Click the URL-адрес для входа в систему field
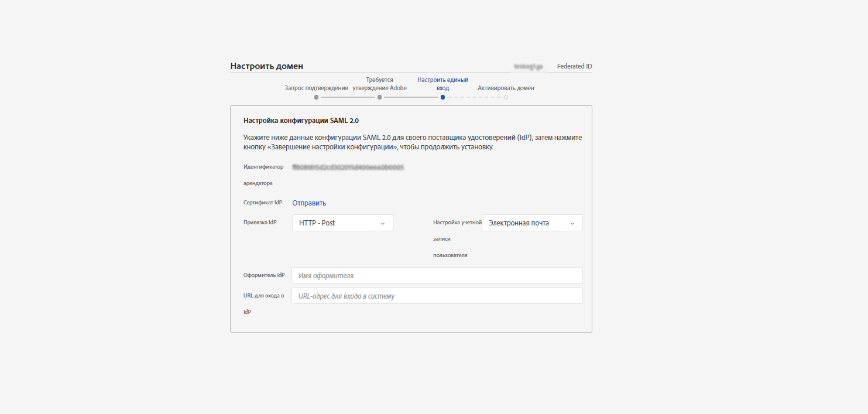This screenshot has height=414, width=868. 437,296
